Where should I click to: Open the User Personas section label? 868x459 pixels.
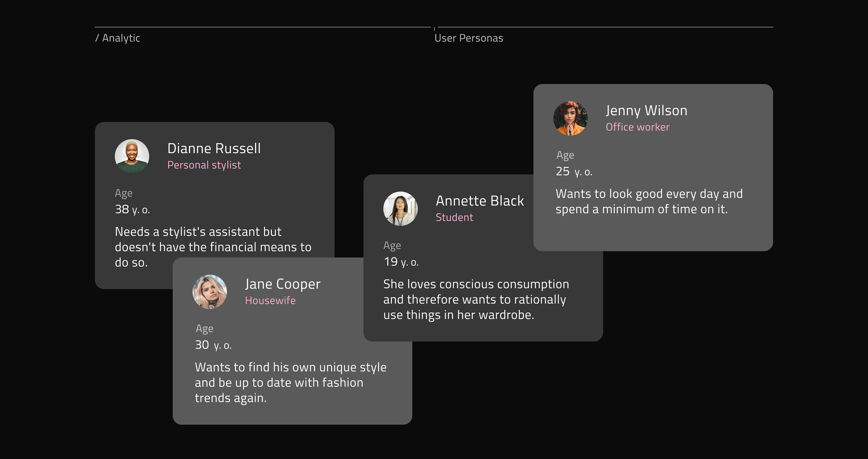468,38
